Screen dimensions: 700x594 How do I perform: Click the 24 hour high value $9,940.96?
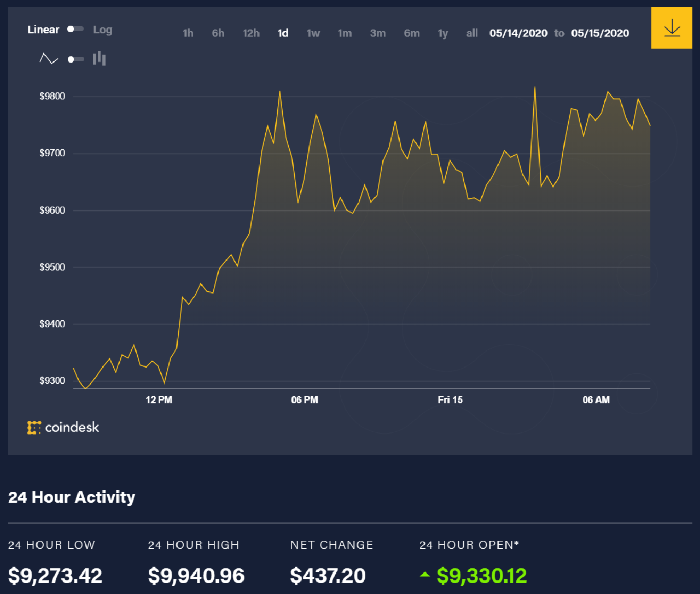(196, 576)
